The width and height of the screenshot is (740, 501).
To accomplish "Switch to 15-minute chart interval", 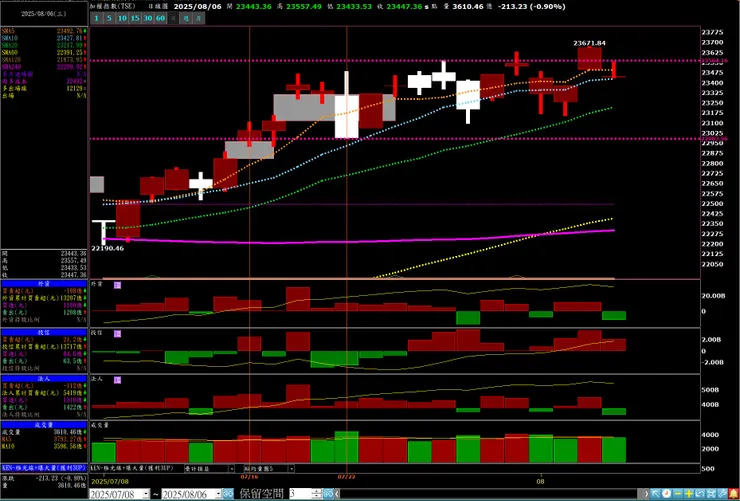I will [x=135, y=18].
